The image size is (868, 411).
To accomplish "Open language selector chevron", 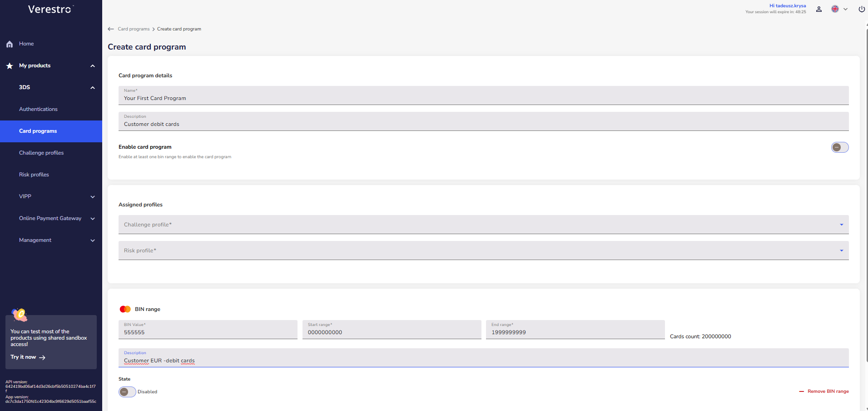I will pyautogui.click(x=846, y=9).
